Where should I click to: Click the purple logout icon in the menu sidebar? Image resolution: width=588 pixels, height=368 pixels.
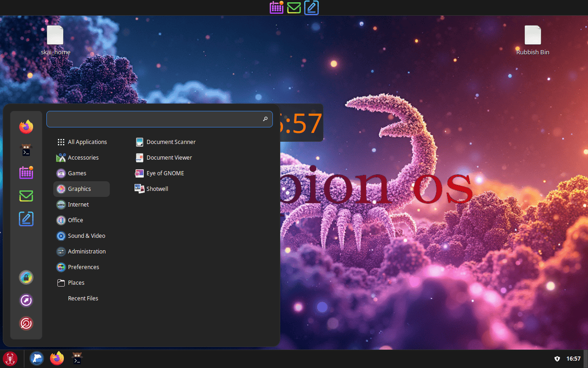[x=26, y=300]
